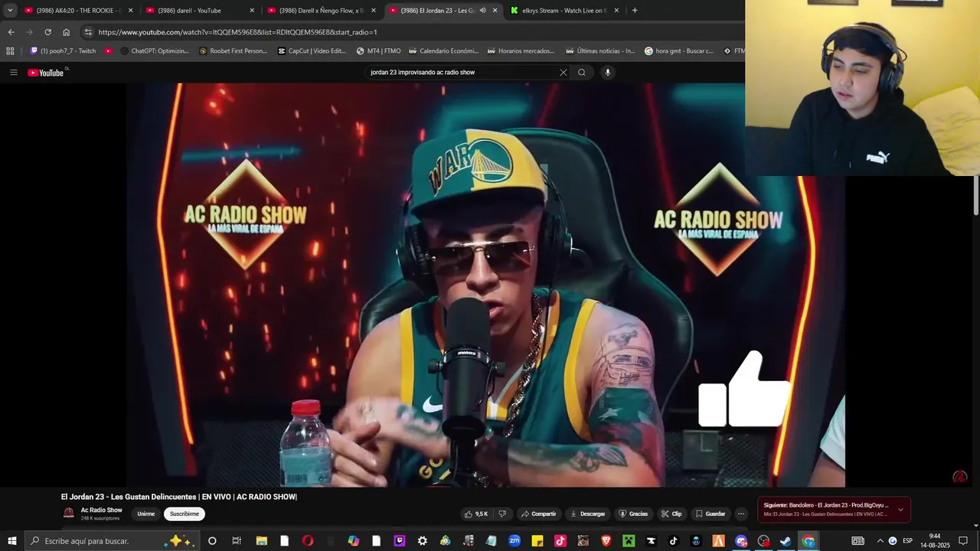Switch to the Darell x Ñengo Flow tab
The image size is (980, 551).
(x=322, y=11)
